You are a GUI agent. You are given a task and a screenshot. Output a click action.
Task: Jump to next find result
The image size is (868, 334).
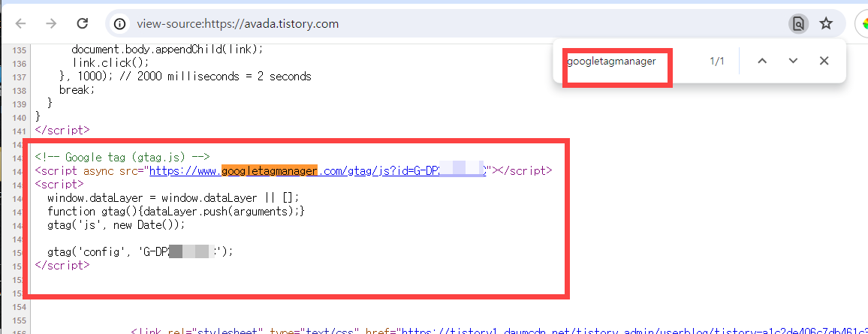[x=793, y=61]
